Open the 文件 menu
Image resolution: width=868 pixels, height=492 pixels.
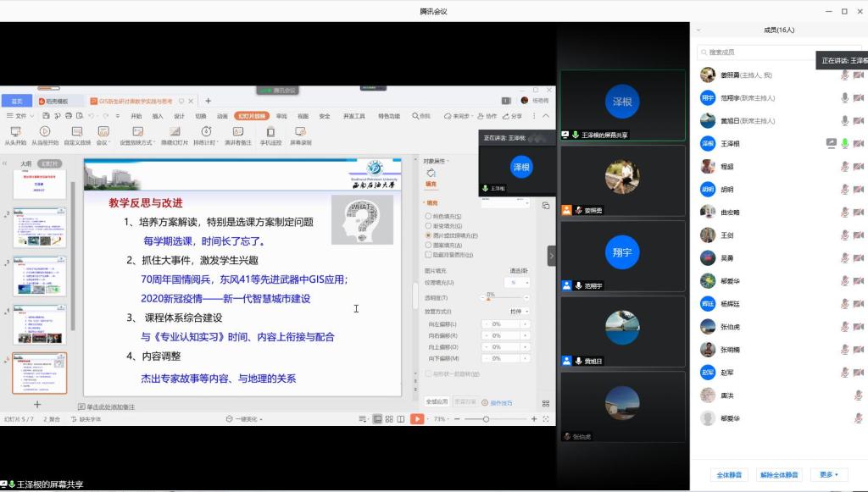pos(19,114)
